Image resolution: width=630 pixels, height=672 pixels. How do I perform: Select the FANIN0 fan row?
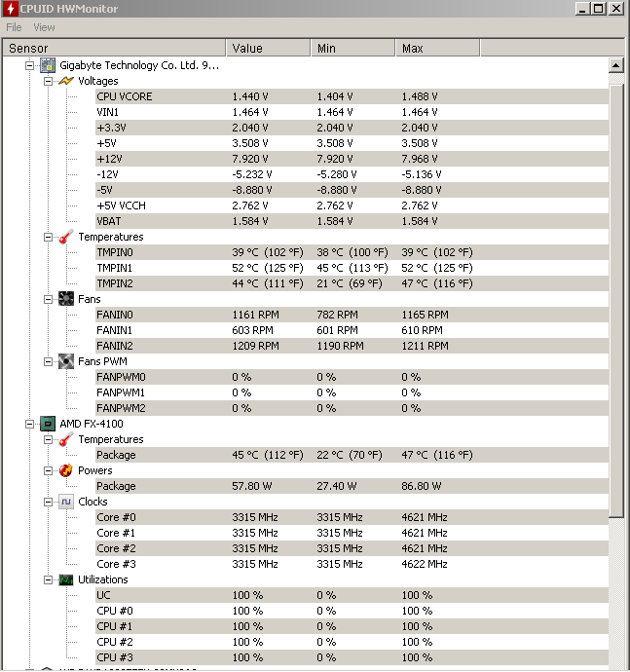pyautogui.click(x=352, y=315)
